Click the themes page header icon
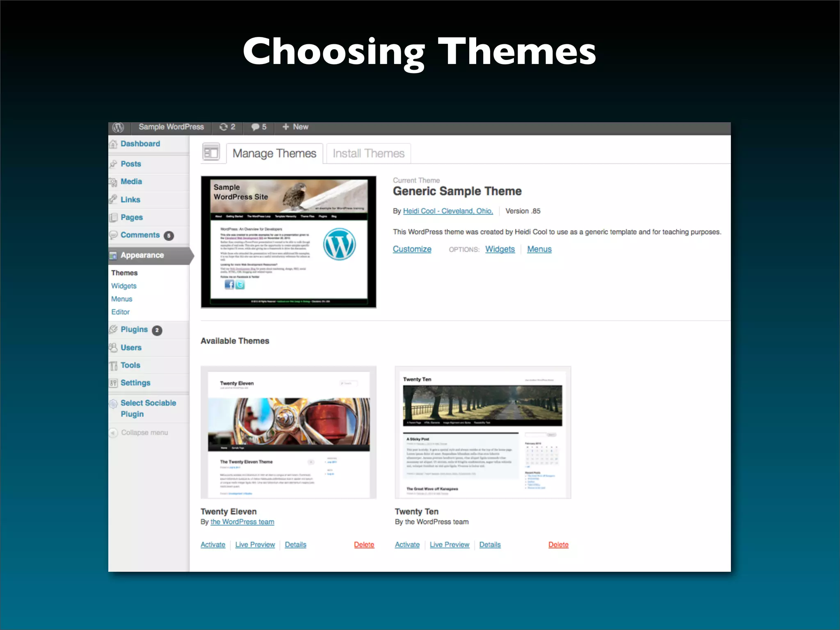 point(211,153)
